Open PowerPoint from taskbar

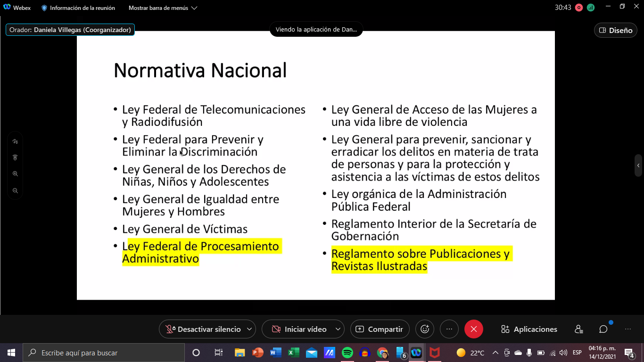coord(258,353)
